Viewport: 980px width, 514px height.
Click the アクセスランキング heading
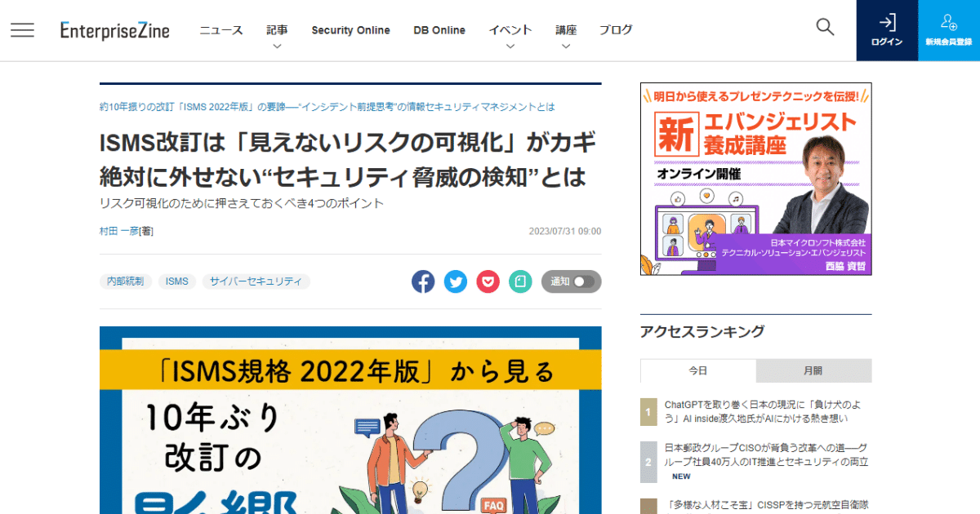702,331
